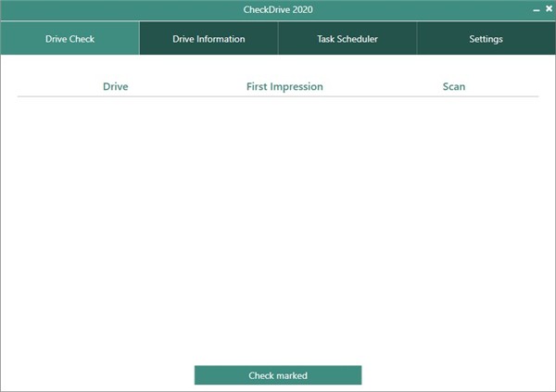Click the Drive column header
The height and width of the screenshot is (392, 556).
click(116, 86)
